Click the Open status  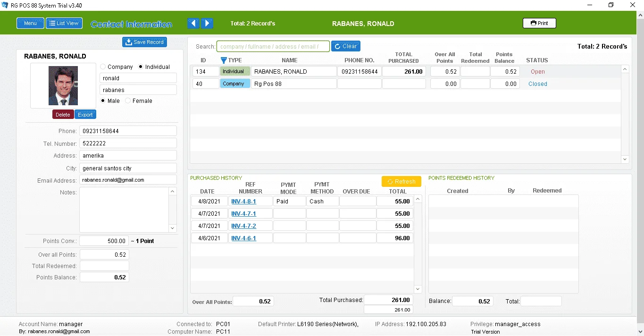(x=538, y=72)
